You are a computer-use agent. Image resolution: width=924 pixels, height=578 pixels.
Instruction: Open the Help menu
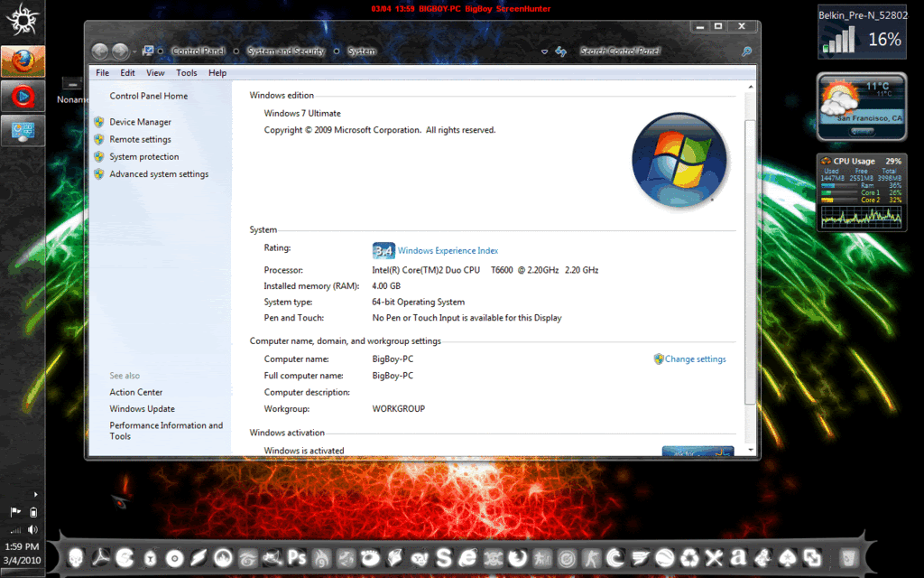click(x=217, y=72)
